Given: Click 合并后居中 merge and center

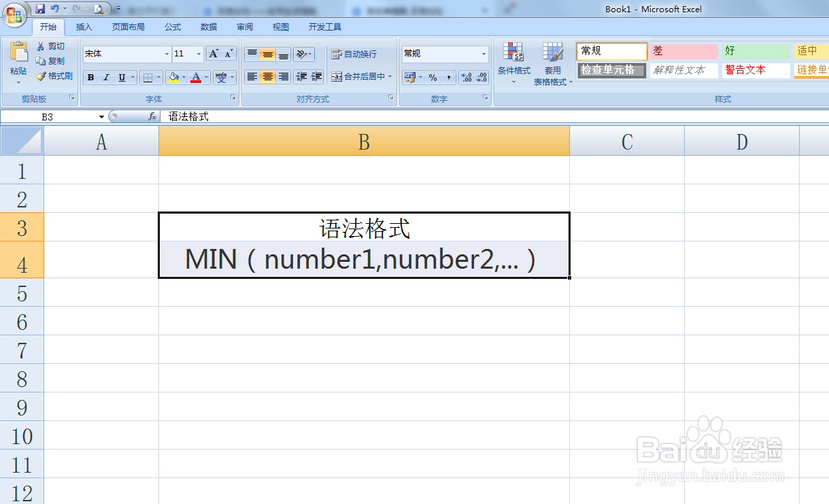Looking at the screenshot, I should [x=358, y=77].
